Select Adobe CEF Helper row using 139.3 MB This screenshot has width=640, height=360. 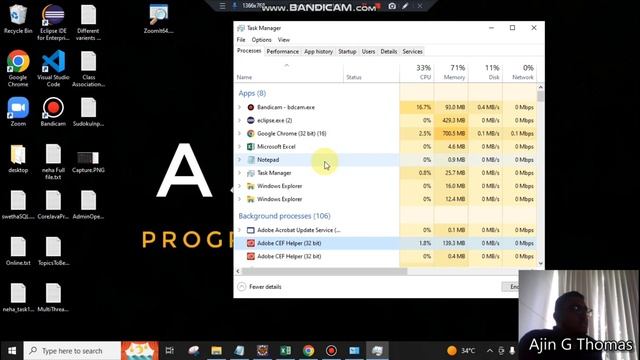[x=386, y=243]
